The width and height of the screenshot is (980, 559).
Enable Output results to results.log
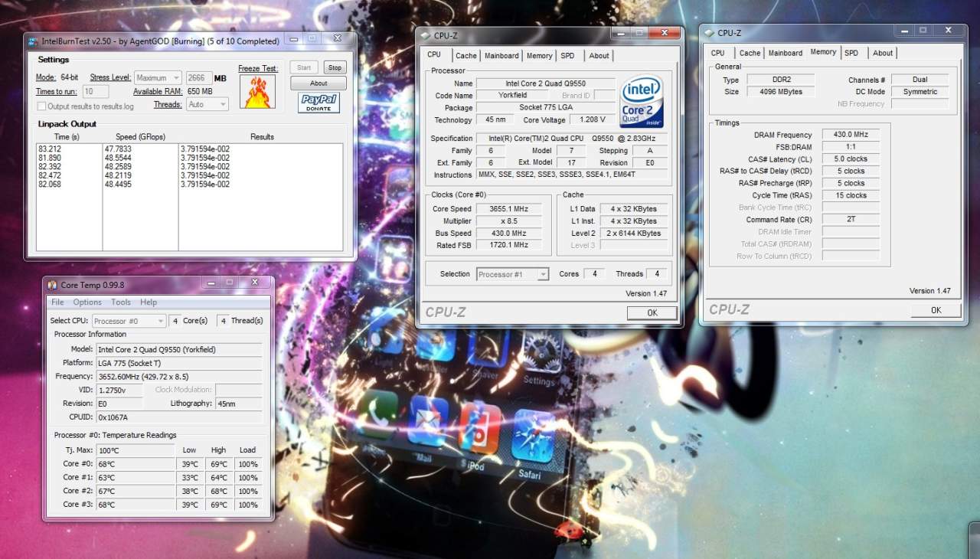click(42, 106)
